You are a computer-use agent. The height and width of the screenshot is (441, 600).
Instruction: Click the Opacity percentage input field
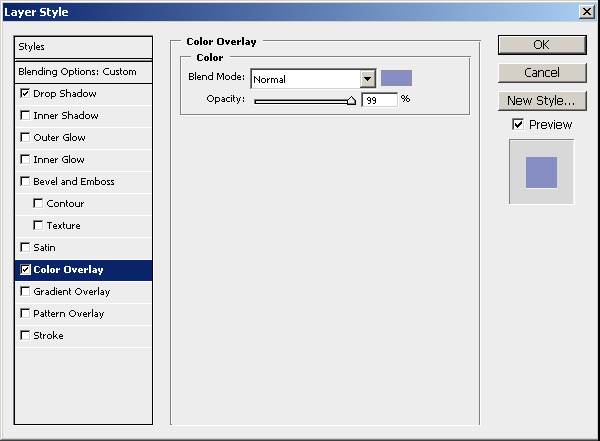379,100
